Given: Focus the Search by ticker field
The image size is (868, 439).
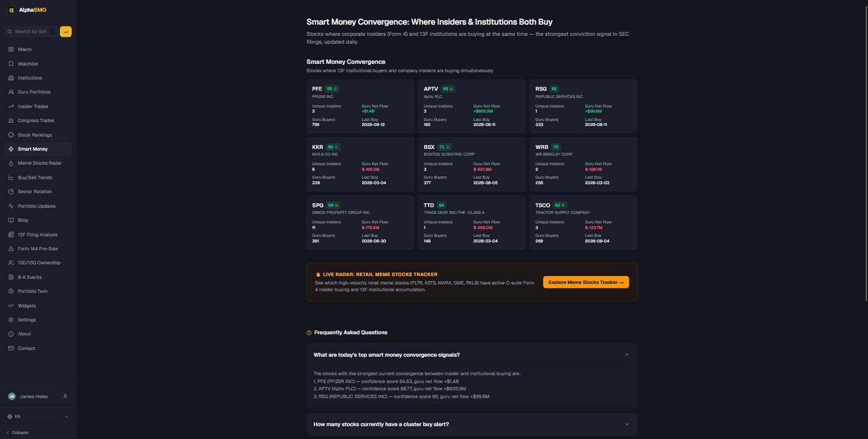Looking at the screenshot, I should pyautogui.click(x=31, y=31).
